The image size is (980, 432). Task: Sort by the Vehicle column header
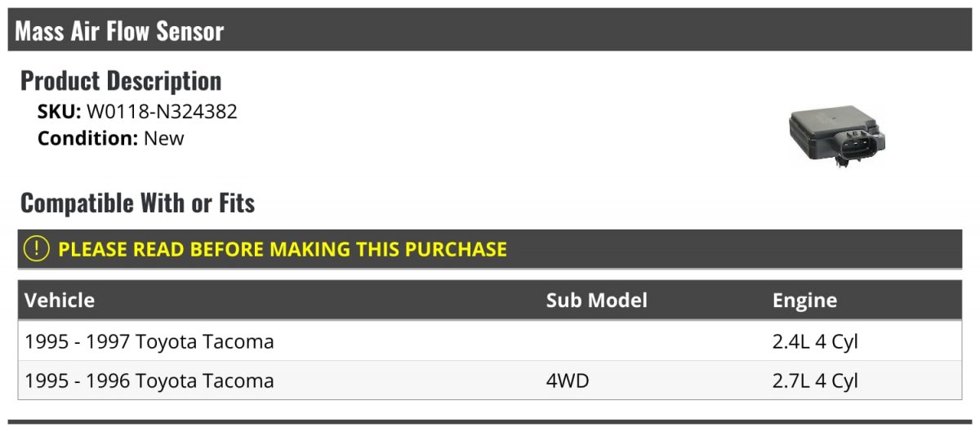click(x=60, y=301)
